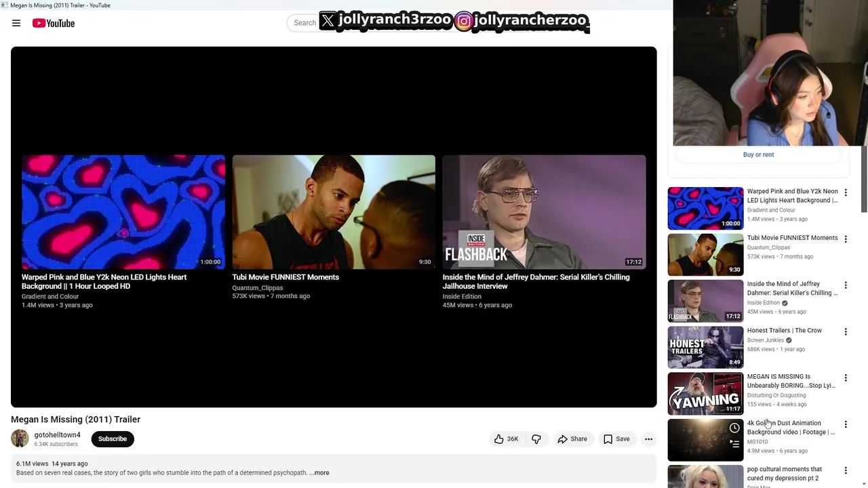Open the Gradient and Colour channel on the endscreen
868x488 pixels.
coord(50,297)
